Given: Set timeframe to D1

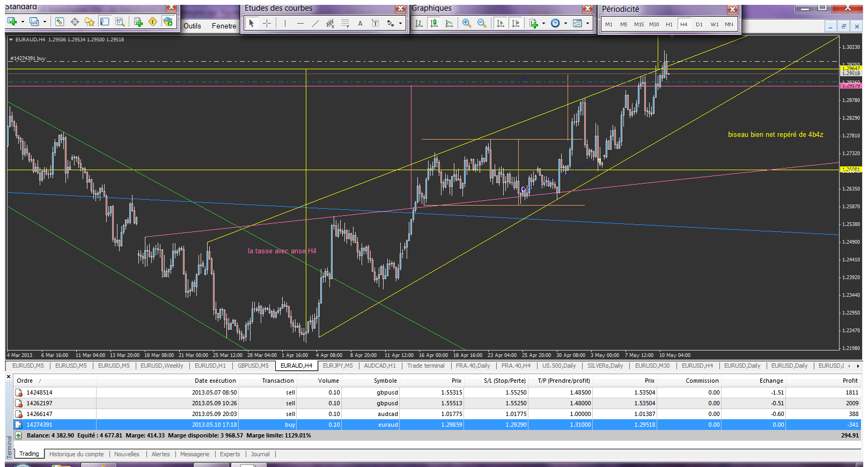Looking at the screenshot, I should [699, 24].
